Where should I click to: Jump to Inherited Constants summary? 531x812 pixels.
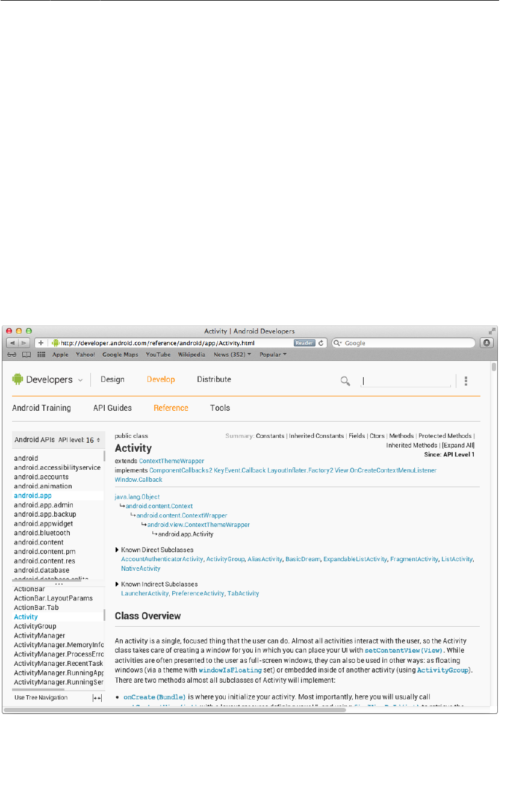(317, 436)
